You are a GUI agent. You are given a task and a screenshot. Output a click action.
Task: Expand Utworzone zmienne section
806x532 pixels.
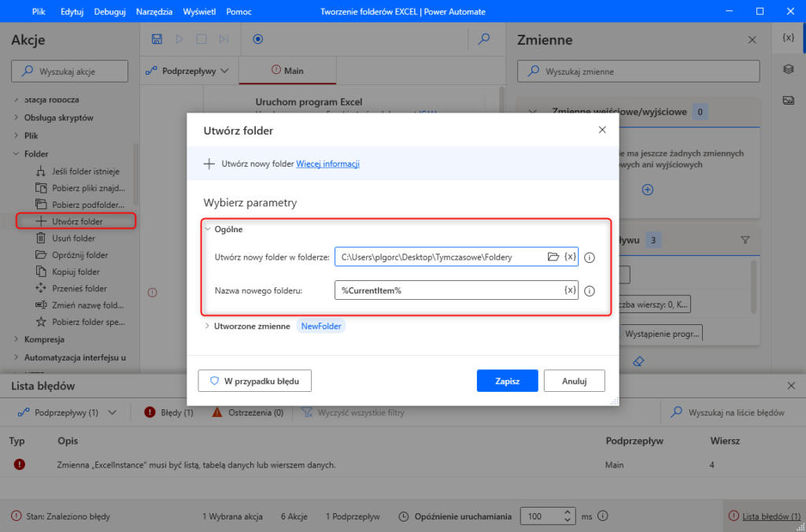(208, 326)
